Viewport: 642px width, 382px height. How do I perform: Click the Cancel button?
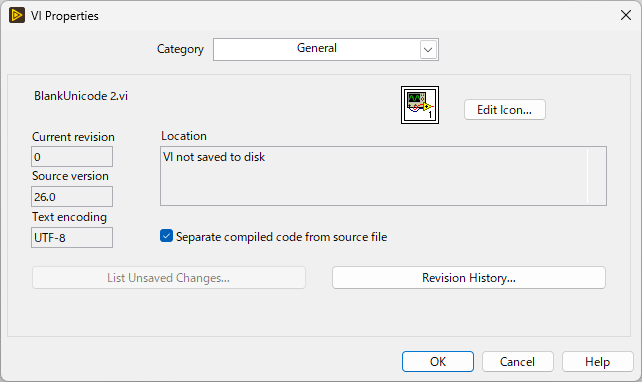pyautogui.click(x=518, y=362)
